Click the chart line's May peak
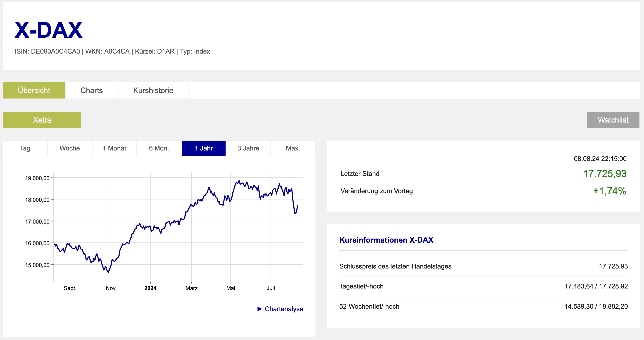The image size is (644, 340). pyautogui.click(x=239, y=180)
